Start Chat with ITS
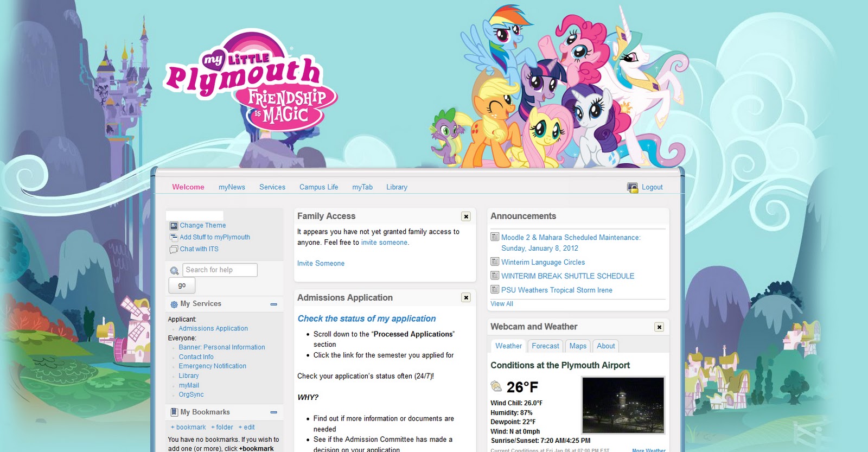This screenshot has width=868, height=452. (x=199, y=250)
